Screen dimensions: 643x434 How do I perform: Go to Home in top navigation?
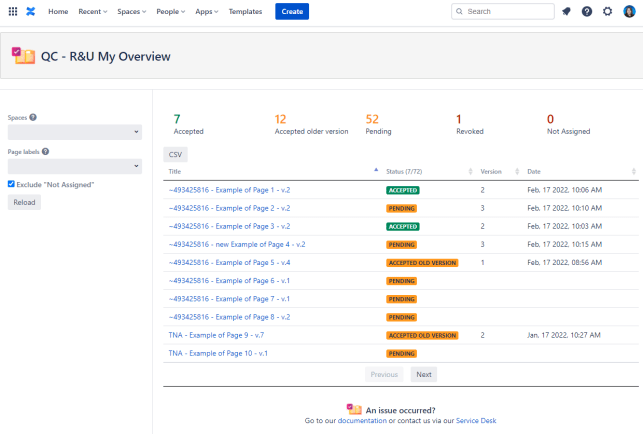tap(58, 11)
